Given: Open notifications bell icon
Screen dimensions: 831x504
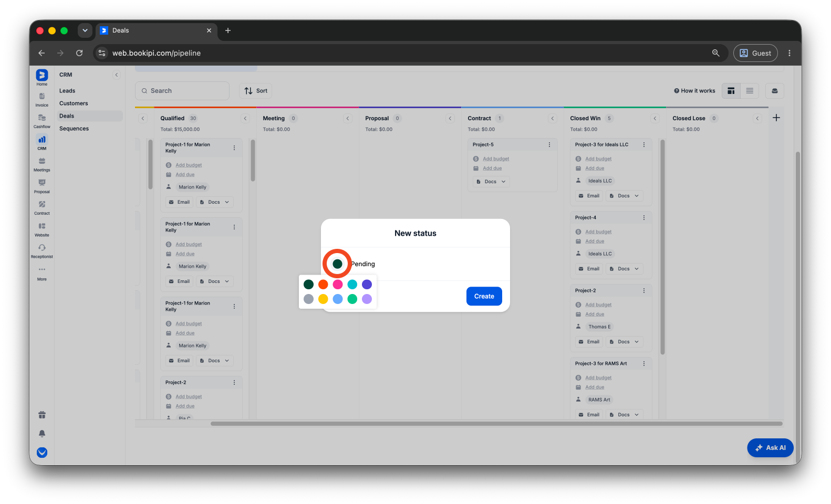Looking at the screenshot, I should [x=42, y=434].
